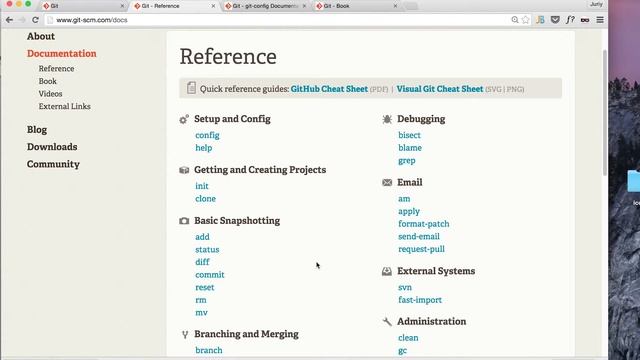Open the commit command reference
640x360 pixels.
click(x=210, y=275)
